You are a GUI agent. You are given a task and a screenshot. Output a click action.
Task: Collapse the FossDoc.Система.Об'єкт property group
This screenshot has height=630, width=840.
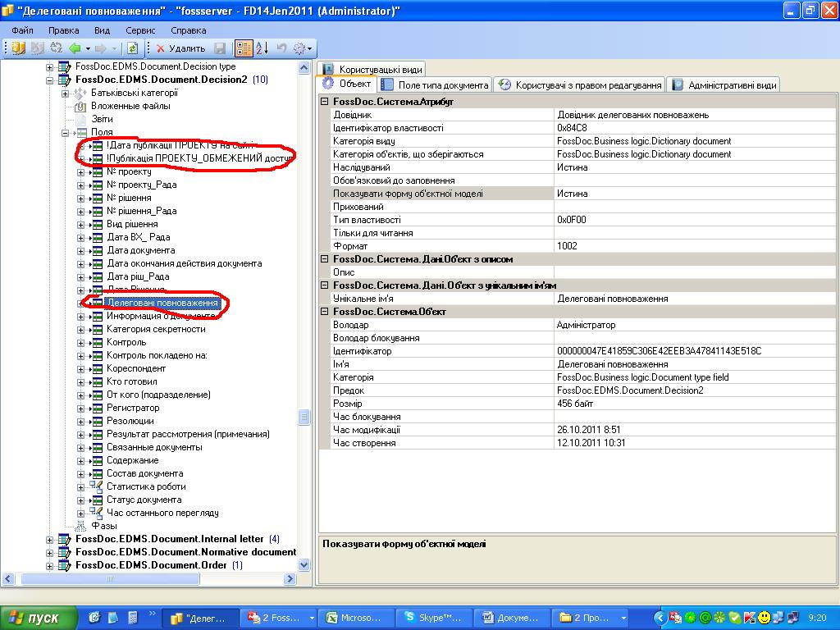pos(324,311)
